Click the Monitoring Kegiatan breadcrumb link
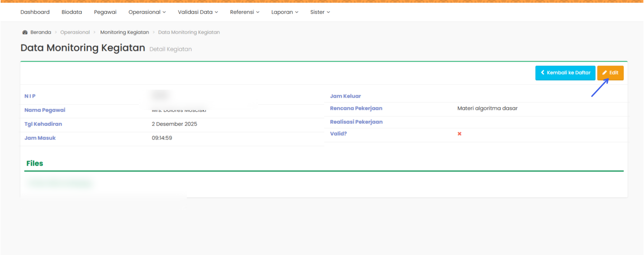 coord(124,32)
